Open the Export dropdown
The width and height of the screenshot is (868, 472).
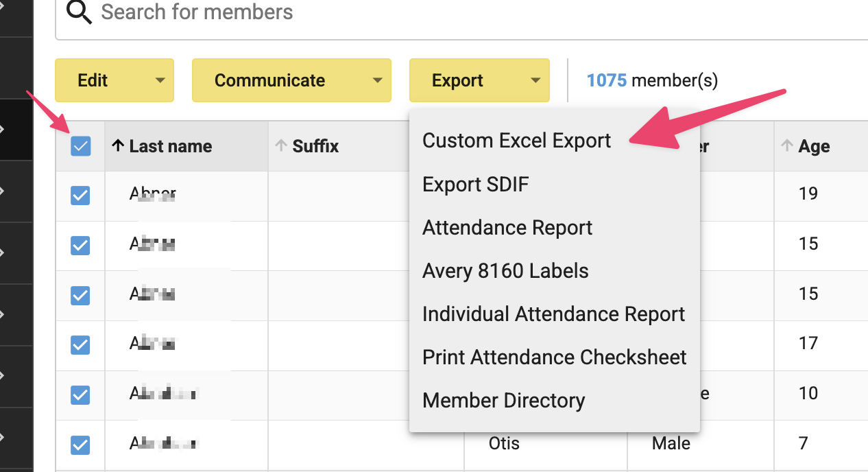tap(479, 80)
